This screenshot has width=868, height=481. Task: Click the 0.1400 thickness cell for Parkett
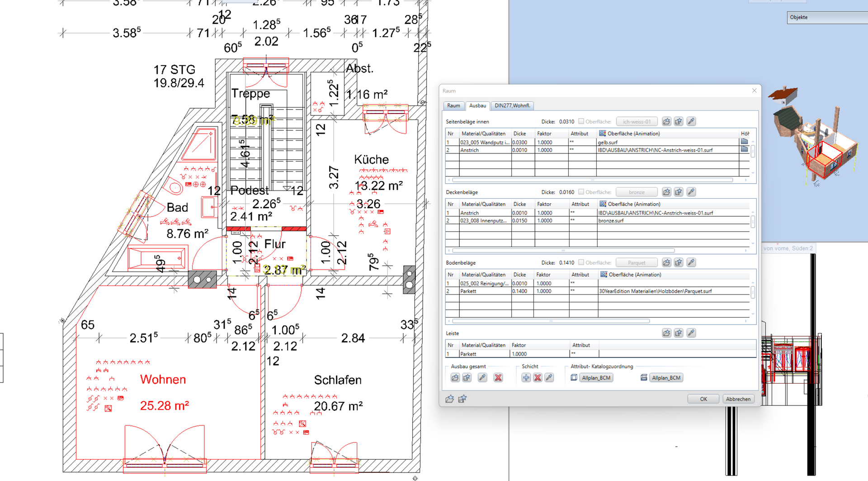click(522, 291)
